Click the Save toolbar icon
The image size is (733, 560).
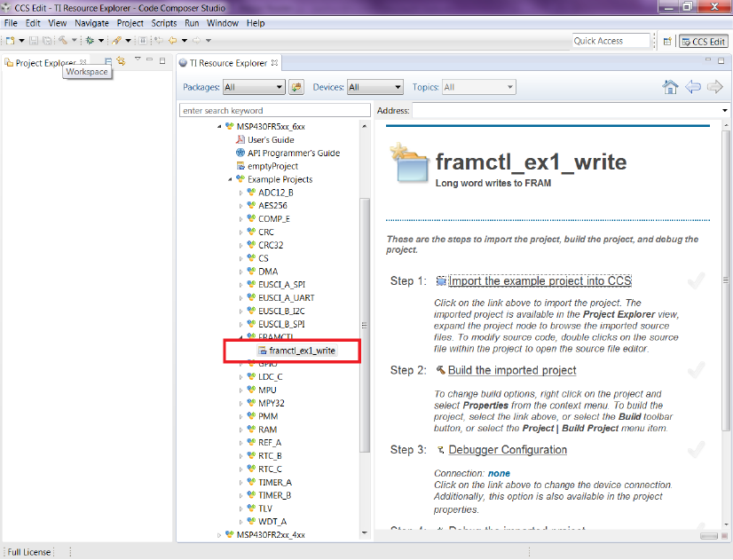[34, 41]
